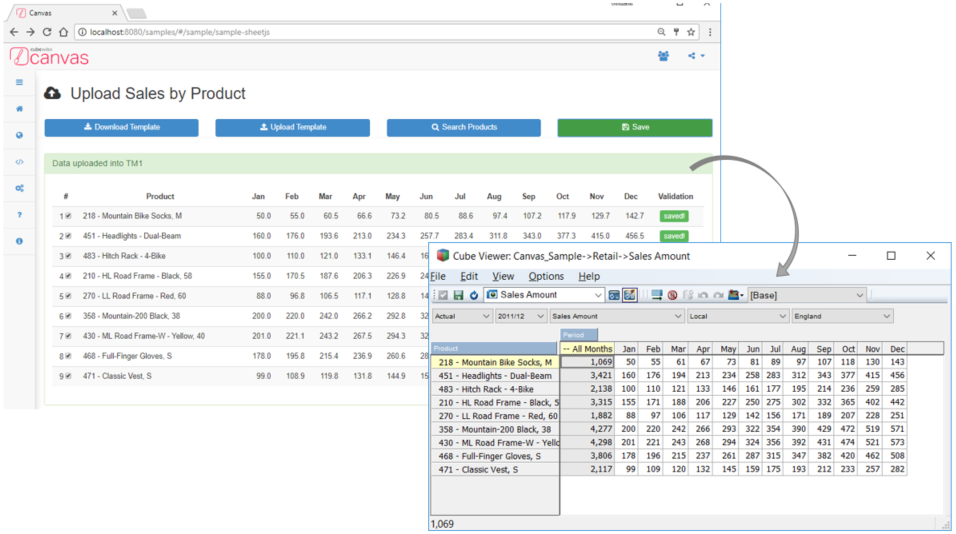Open the users group icon in header
The width and height of the screenshot is (956, 534).
coord(663,56)
